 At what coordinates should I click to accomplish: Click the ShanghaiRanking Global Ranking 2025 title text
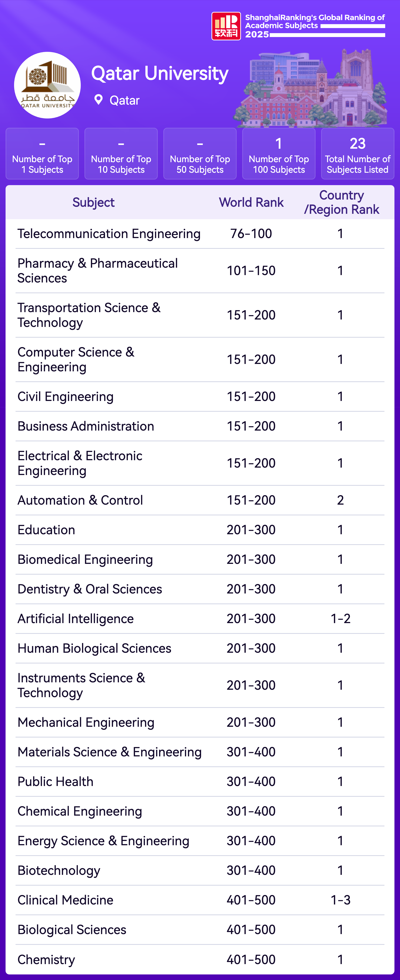point(314,26)
